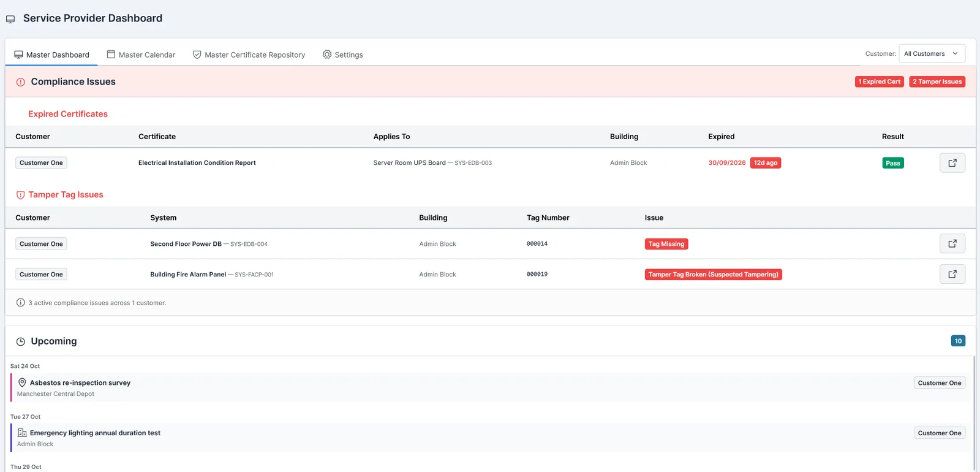980x472 pixels.
Task: Open Emergency lighting annual duration test event
Action: pyautogui.click(x=491, y=438)
